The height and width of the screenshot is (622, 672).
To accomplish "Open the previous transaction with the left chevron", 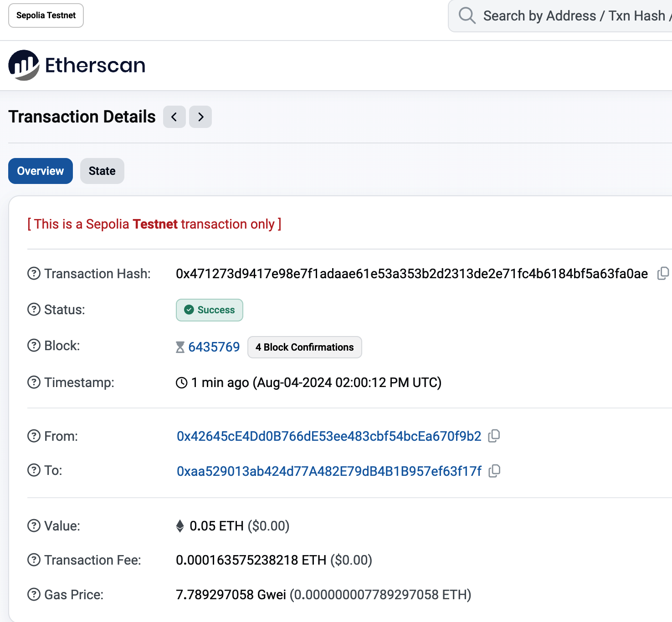I will (x=174, y=117).
